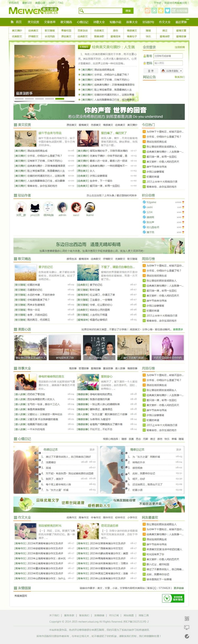Image resolution: width=198 pixels, height=644 pixels.
Task: Open 美文欣赏 in the main navigation
Action: tap(33, 22)
